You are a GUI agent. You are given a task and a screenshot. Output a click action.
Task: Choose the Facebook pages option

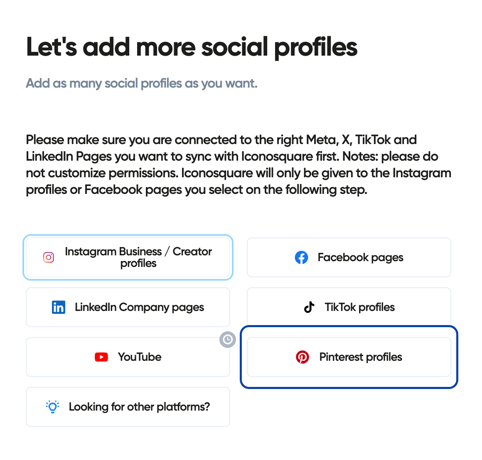[349, 257]
